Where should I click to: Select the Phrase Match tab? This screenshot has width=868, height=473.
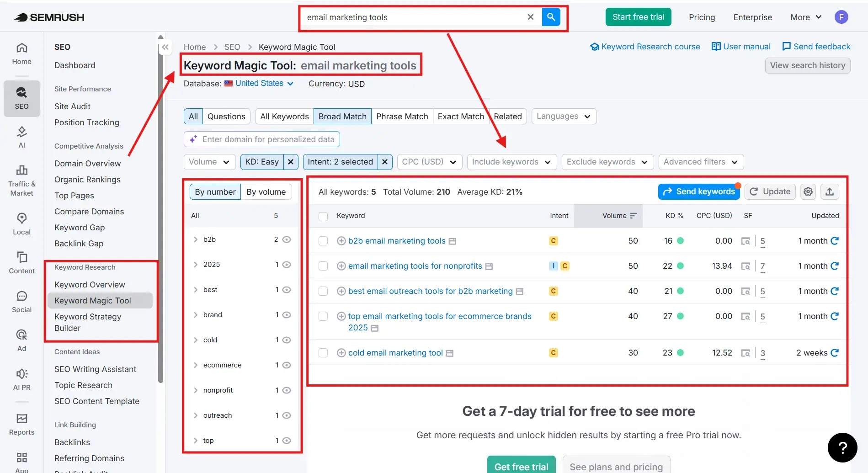(402, 117)
